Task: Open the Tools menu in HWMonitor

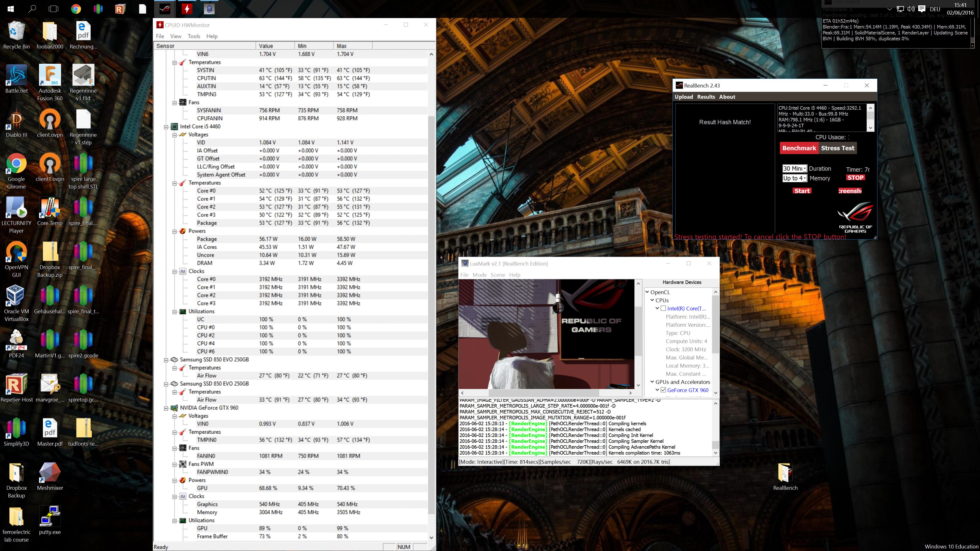Action: pyautogui.click(x=194, y=36)
